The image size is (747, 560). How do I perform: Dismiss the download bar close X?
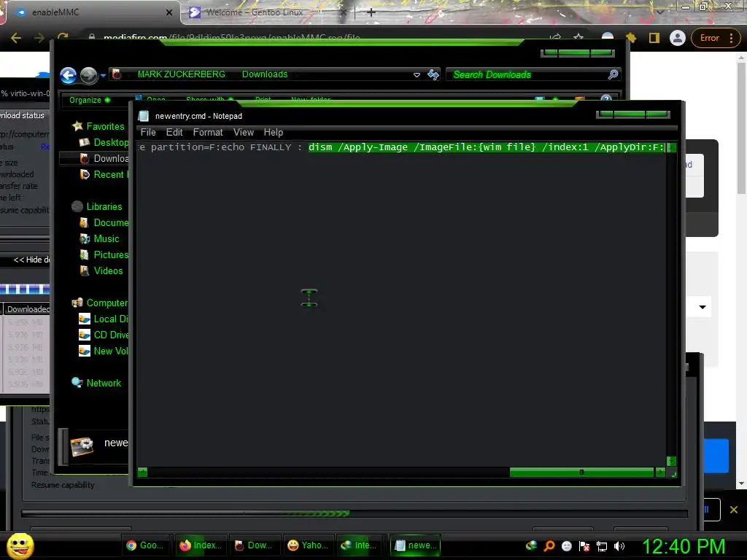pyautogui.click(x=734, y=510)
